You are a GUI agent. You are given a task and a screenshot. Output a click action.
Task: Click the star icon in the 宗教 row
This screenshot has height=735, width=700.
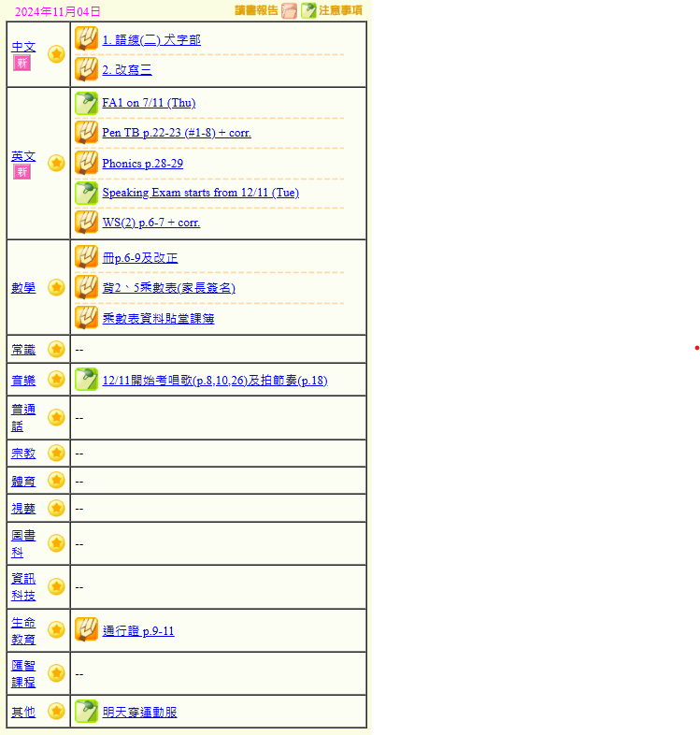tap(56, 453)
